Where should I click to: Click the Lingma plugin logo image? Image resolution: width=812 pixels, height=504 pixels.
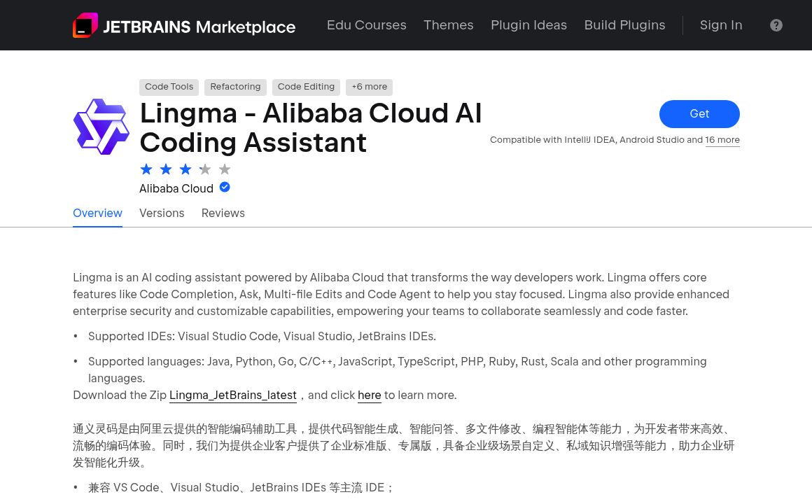101,127
